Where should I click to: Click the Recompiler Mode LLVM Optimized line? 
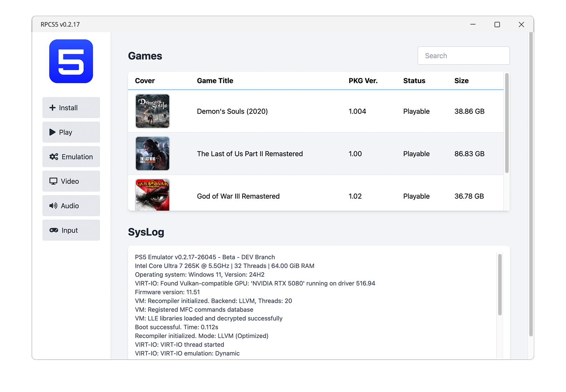click(x=202, y=336)
